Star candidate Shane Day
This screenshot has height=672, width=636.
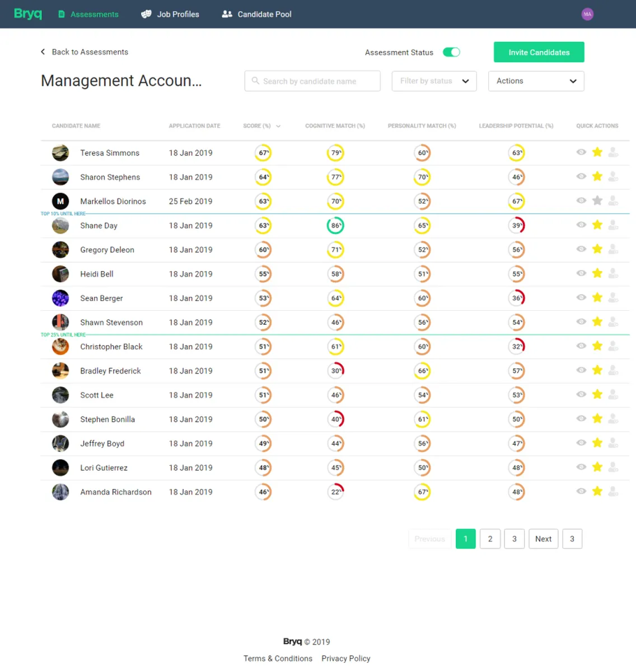[x=597, y=225]
